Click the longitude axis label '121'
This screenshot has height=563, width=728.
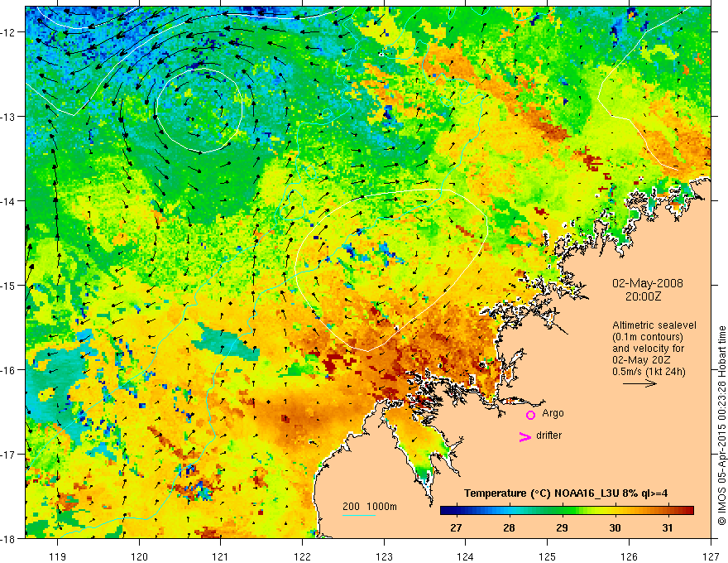[221, 557]
